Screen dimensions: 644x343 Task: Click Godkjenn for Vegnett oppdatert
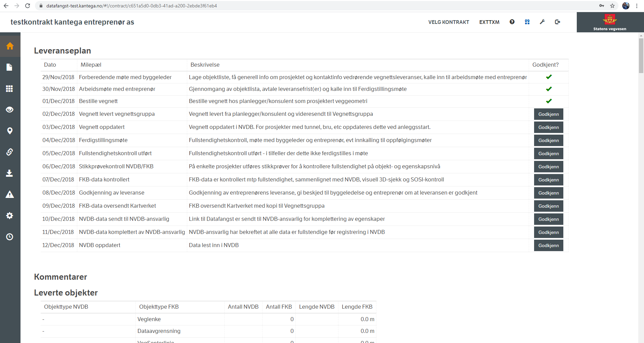pyautogui.click(x=549, y=127)
